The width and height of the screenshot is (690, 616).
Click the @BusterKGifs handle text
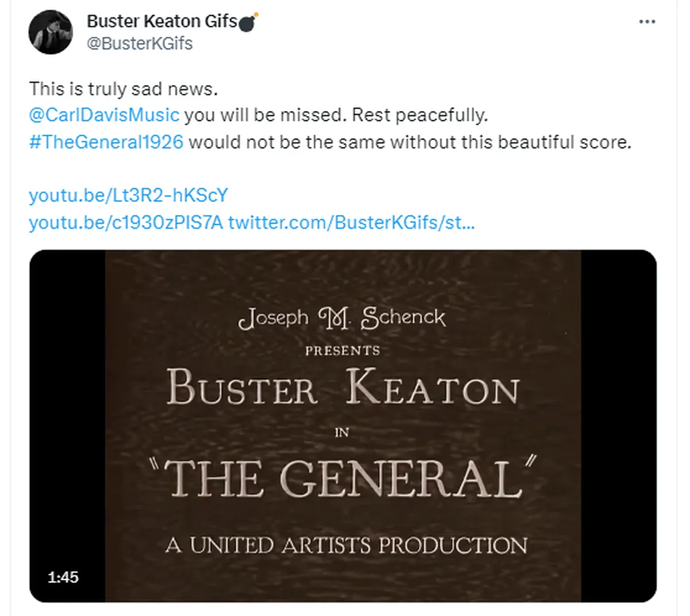tap(139, 43)
